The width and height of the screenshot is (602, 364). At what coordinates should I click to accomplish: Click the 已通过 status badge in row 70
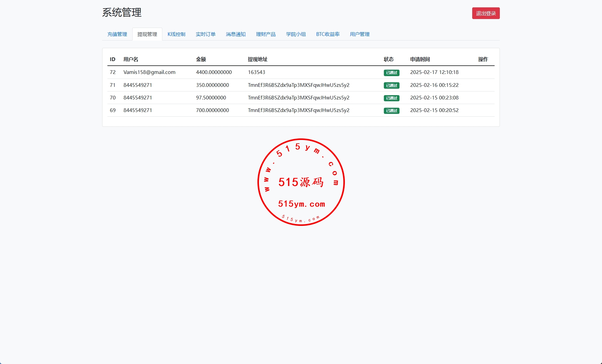tap(391, 98)
